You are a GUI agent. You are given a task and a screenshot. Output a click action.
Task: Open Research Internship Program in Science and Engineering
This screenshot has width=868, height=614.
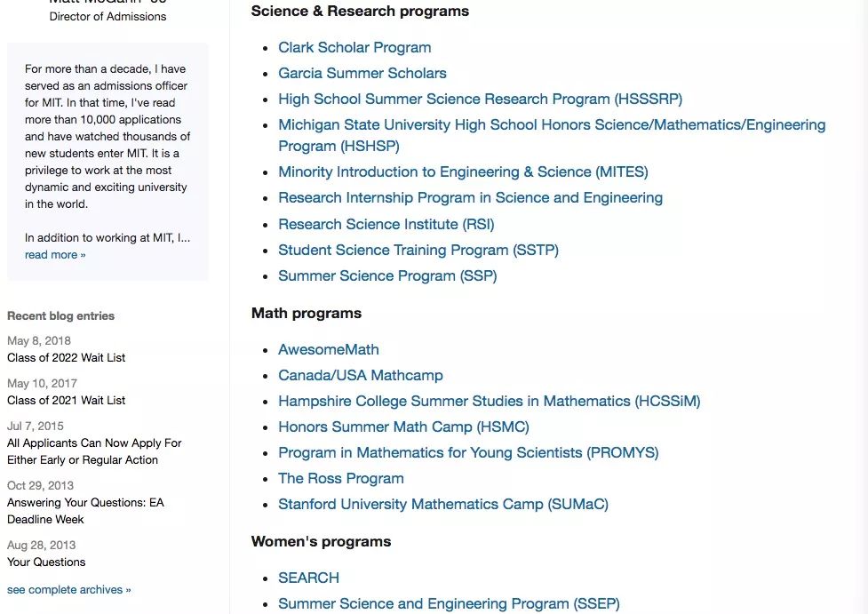click(470, 197)
